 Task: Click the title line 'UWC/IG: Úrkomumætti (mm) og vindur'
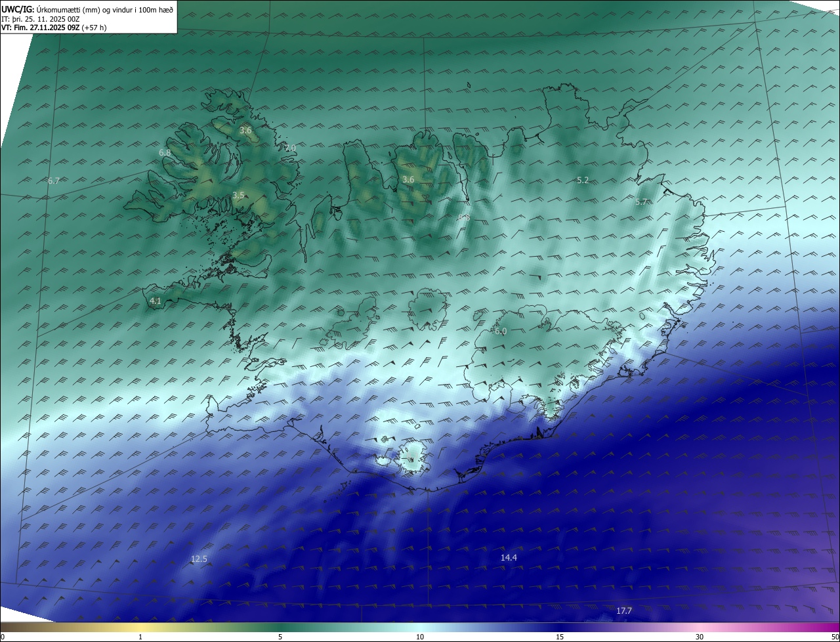coord(87,9)
